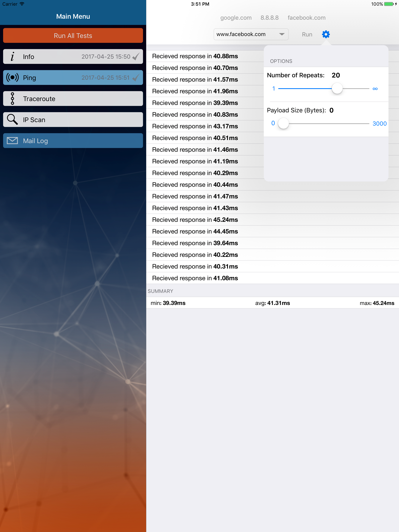Click the Ping broadcast signal icon
The height and width of the screenshot is (532, 399).
tap(12, 78)
